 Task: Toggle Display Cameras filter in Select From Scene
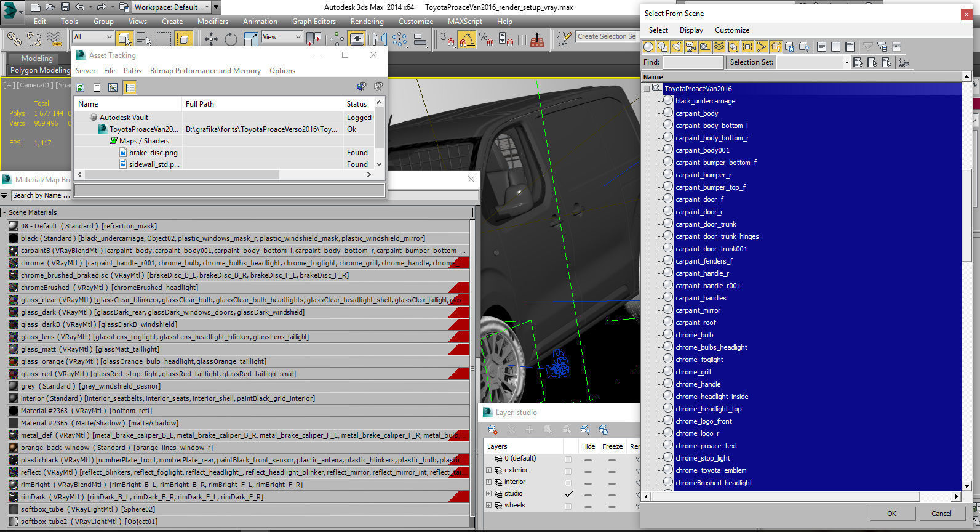coord(691,47)
